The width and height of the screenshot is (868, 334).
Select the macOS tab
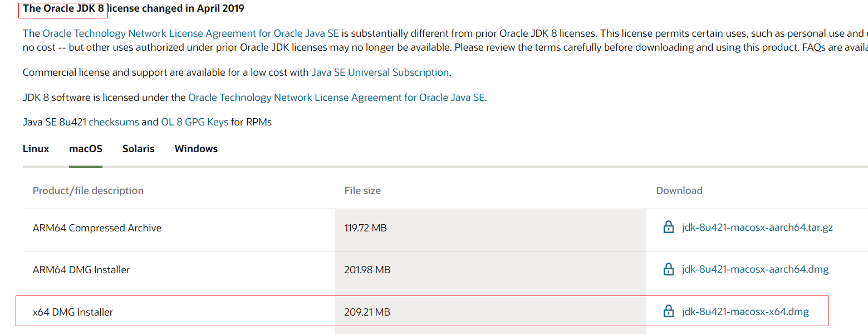click(86, 149)
